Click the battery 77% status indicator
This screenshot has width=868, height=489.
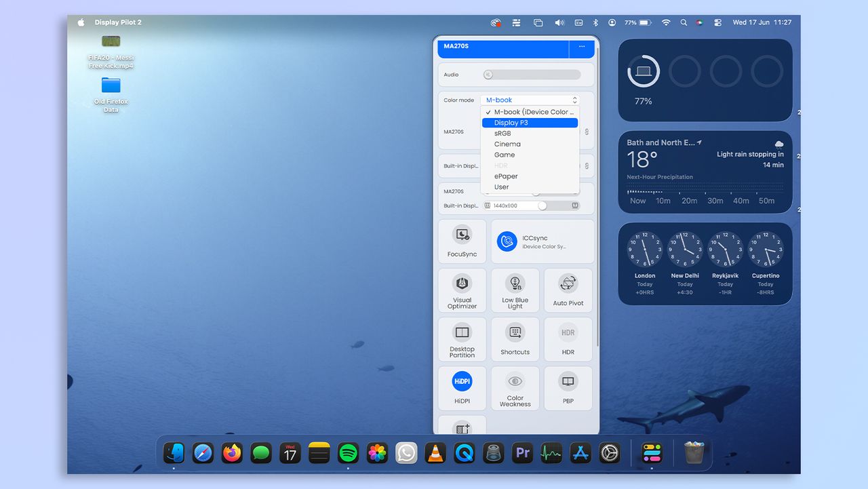(x=638, y=22)
